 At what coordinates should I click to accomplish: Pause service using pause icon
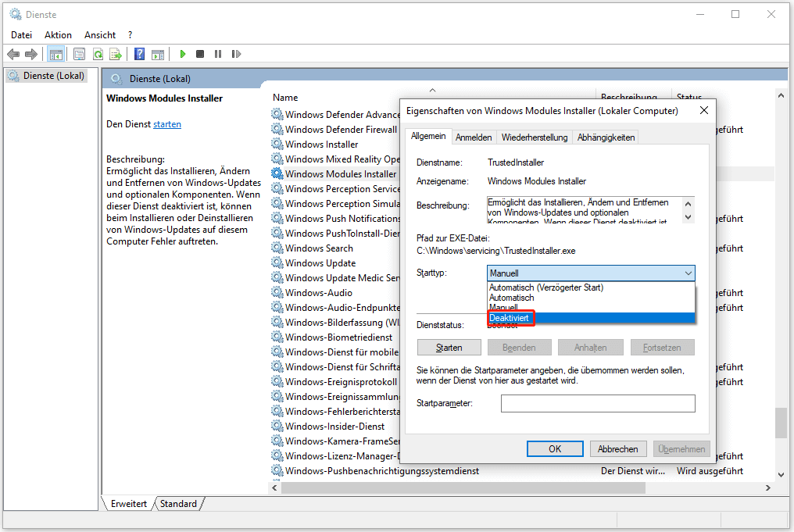click(218, 54)
